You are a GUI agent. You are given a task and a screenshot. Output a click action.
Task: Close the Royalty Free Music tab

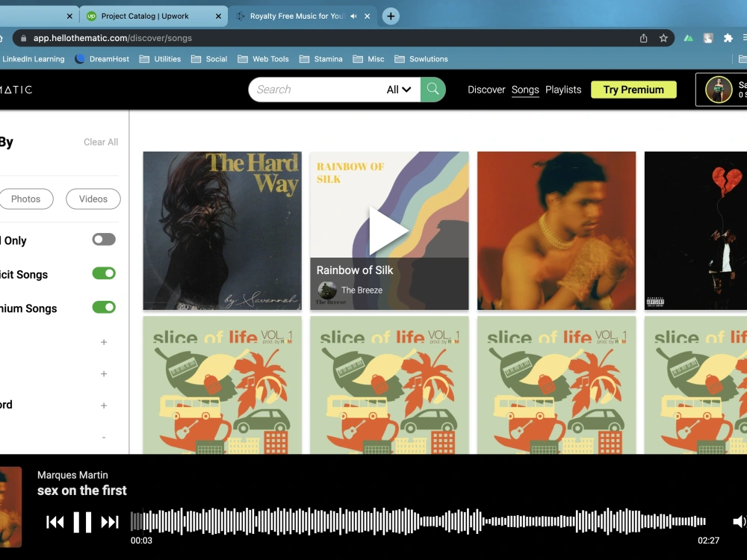[368, 16]
